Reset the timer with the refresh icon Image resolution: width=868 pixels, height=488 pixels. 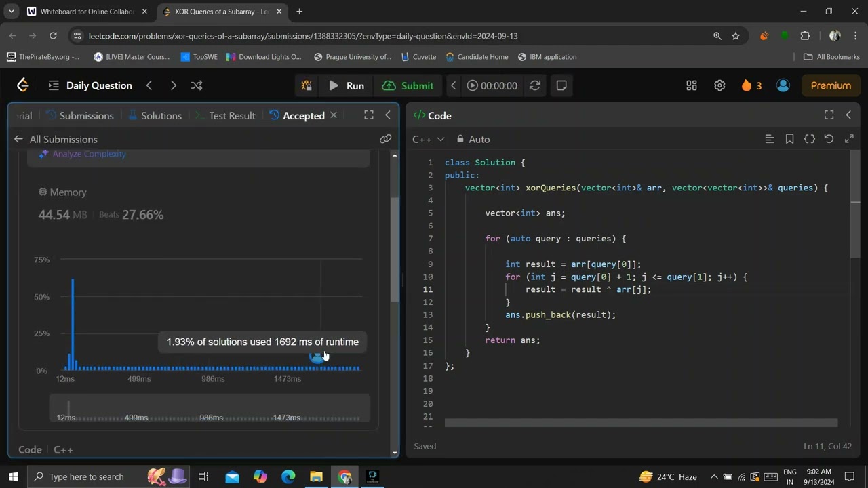pos(535,85)
